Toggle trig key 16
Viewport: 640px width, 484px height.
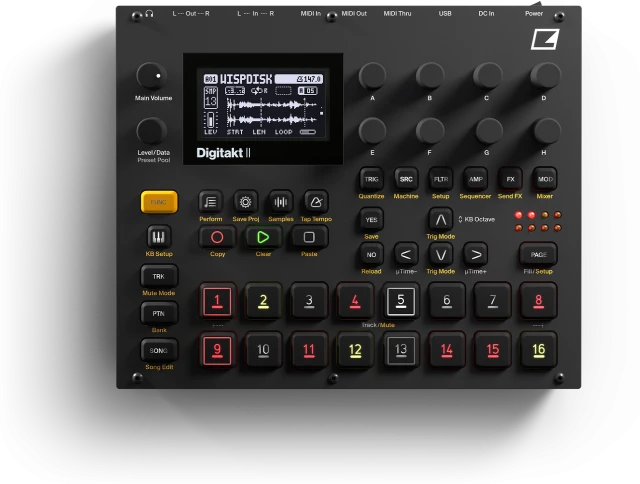click(538, 350)
